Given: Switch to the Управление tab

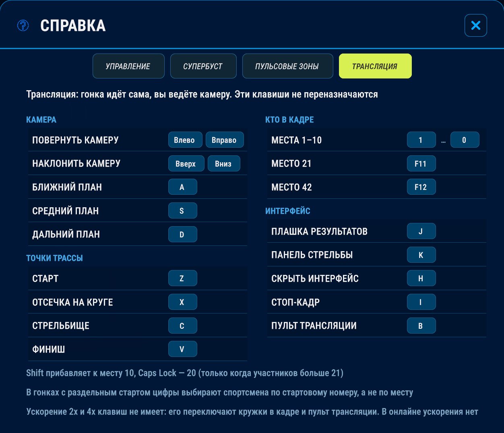Looking at the screenshot, I should pos(128,66).
